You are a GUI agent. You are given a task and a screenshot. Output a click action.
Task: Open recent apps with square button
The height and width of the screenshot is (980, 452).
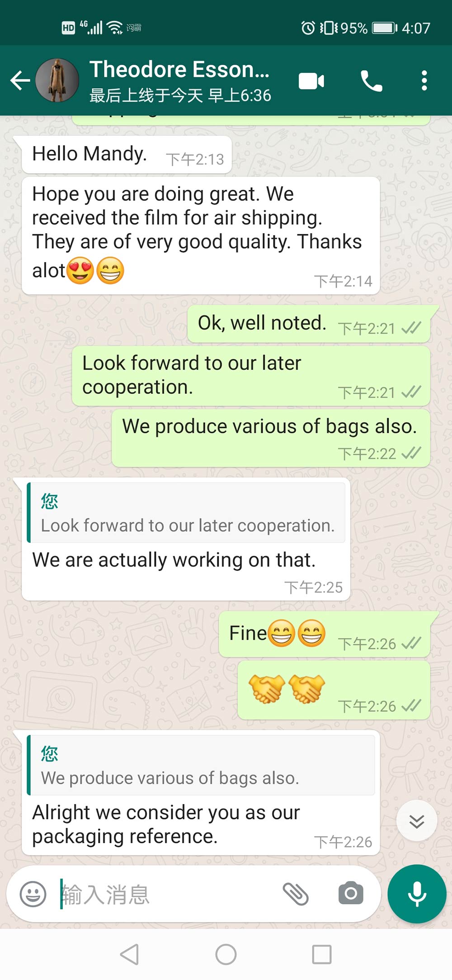point(322,954)
